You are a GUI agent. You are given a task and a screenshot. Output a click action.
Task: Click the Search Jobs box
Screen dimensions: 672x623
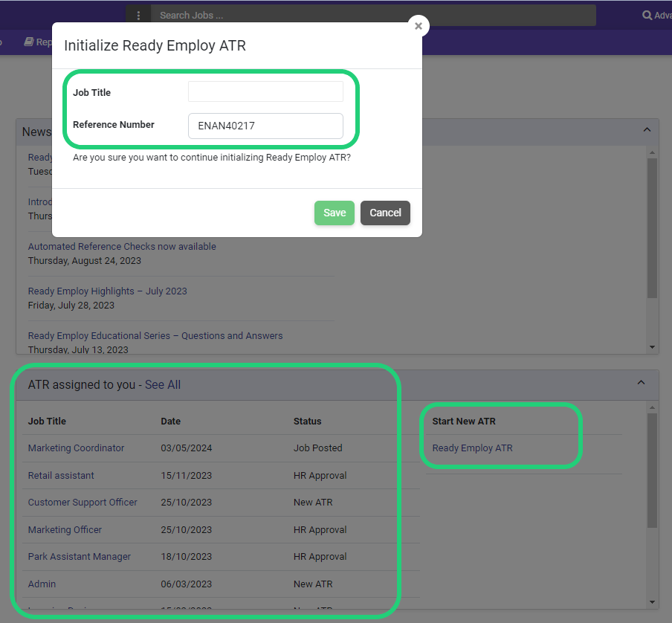[373, 16]
